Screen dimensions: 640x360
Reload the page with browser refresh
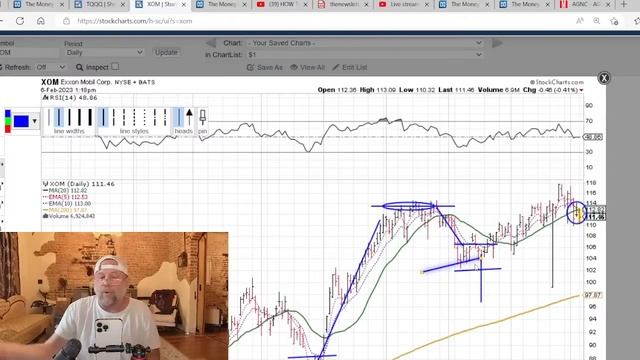(x=20, y=21)
